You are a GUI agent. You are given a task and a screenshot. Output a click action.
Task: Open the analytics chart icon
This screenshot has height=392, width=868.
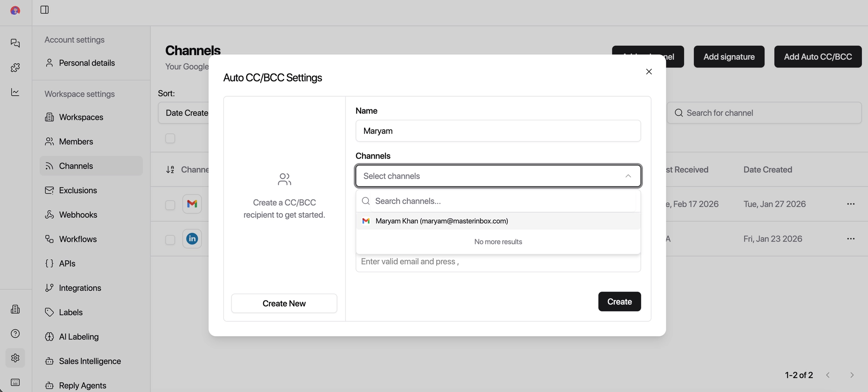(x=15, y=92)
